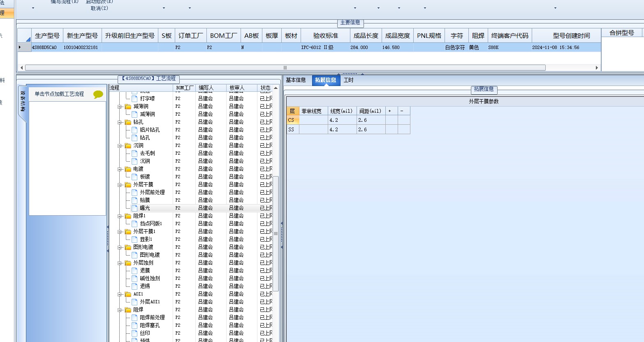This screenshot has height=342, width=644.
Task: Select row 4S88K05CA0 in main grid
Action: (x=309, y=47)
